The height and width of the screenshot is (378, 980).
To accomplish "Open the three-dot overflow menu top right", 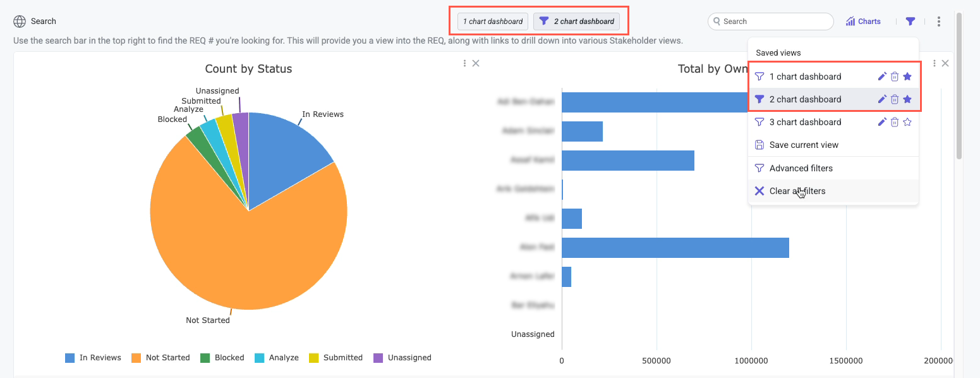I will pyautogui.click(x=940, y=21).
